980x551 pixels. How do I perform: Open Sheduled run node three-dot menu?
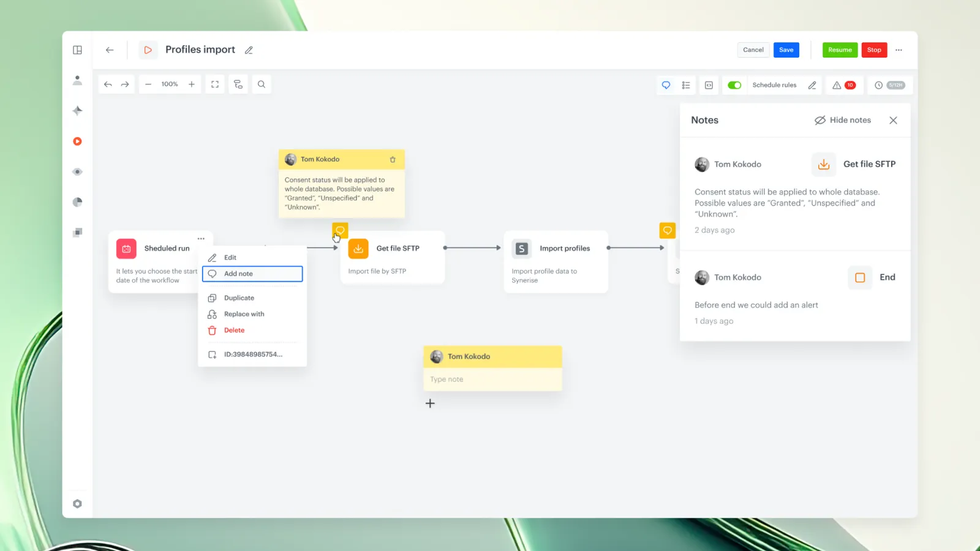201,239
